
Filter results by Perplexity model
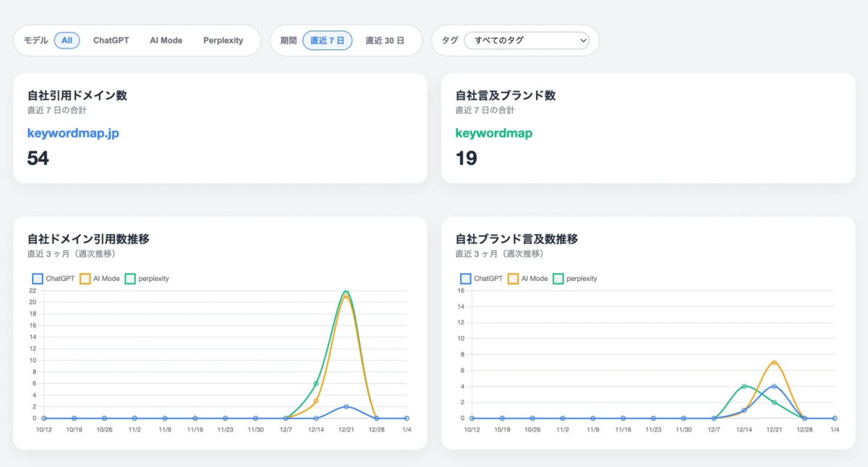tap(223, 40)
